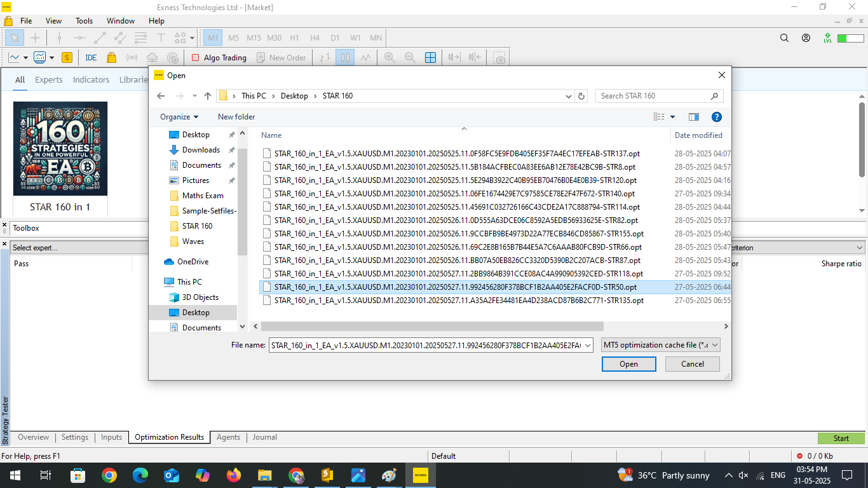Viewport: 868px width, 488px height.
Task: Click the Open button in dialog
Action: [x=628, y=364]
